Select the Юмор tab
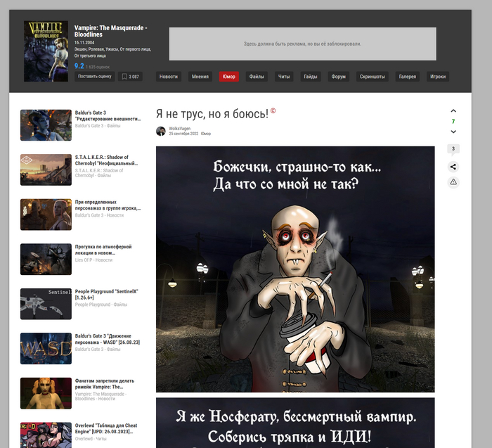492x448 pixels. click(228, 77)
